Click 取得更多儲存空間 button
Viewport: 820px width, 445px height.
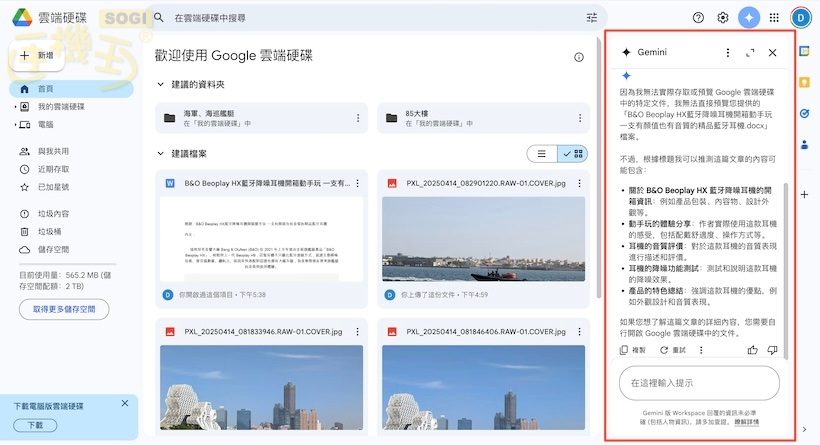pyautogui.click(x=64, y=309)
